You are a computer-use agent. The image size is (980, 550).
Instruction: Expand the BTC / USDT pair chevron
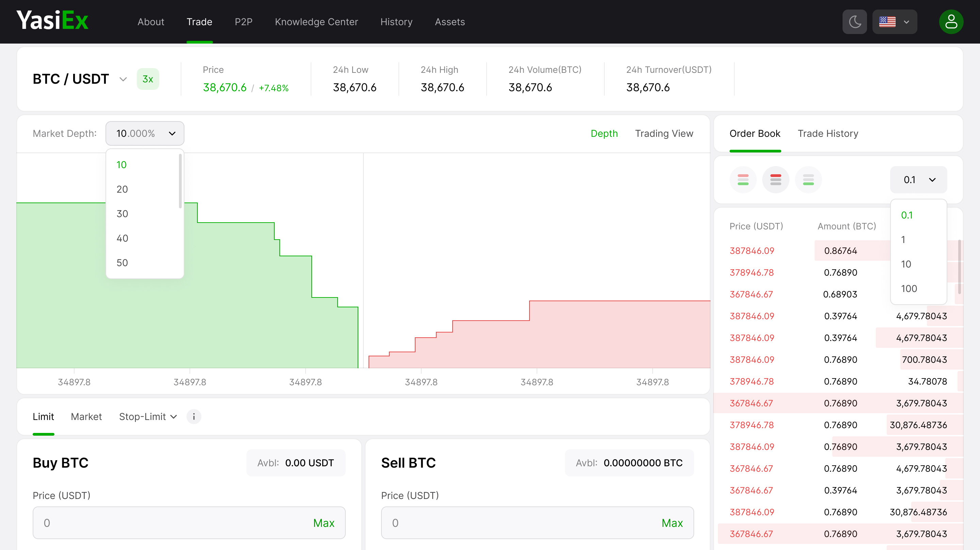pyautogui.click(x=123, y=79)
